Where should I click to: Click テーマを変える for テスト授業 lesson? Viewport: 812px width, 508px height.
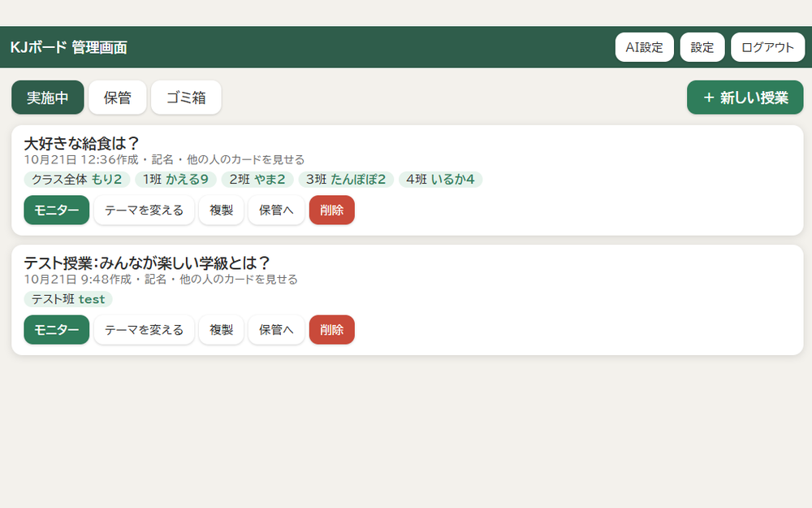(x=144, y=330)
